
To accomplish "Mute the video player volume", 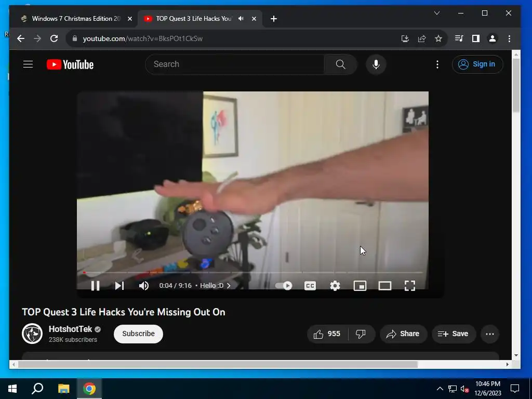I will [x=143, y=286].
